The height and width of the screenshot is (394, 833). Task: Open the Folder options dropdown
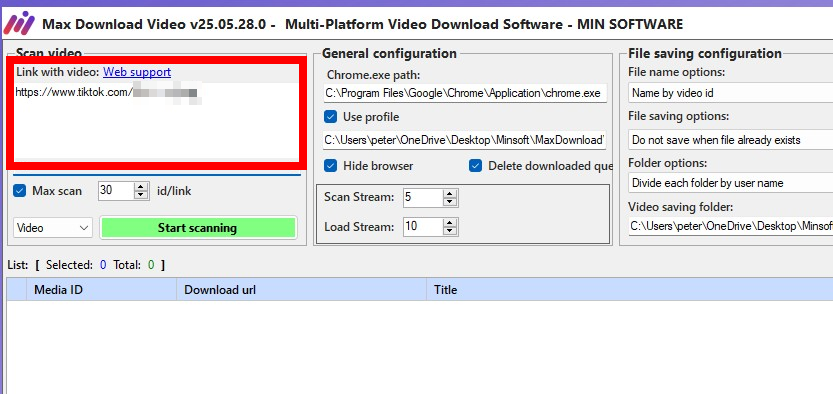[730, 183]
